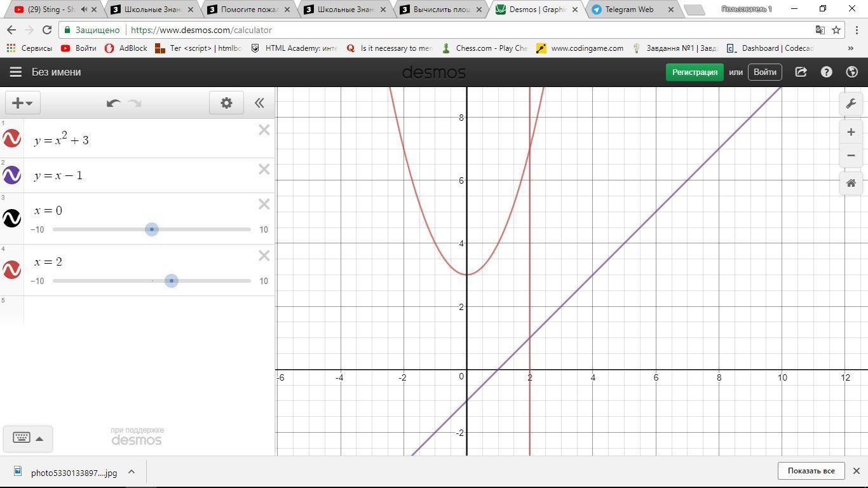Image resolution: width=868 pixels, height=488 pixels.
Task: Share the graph
Action: [x=801, y=72]
